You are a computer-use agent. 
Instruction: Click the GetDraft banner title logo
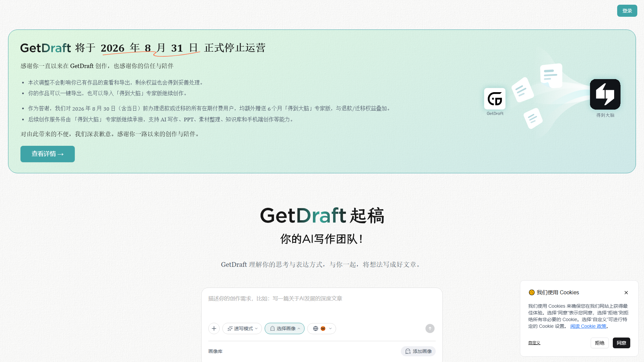46,48
